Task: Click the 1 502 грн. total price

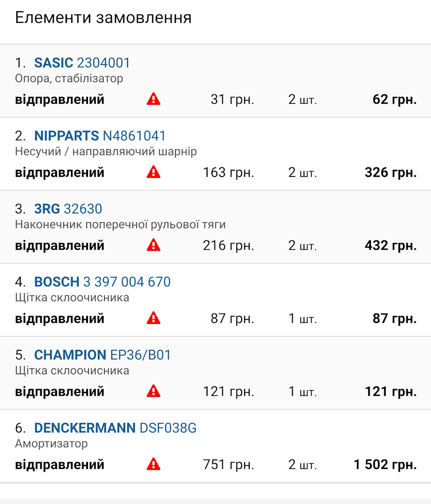Action: tap(385, 464)
